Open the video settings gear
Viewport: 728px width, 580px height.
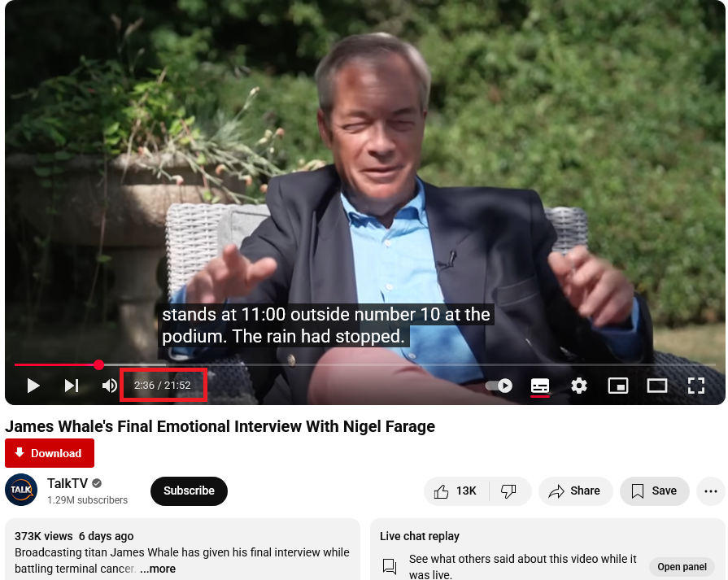pyautogui.click(x=579, y=386)
